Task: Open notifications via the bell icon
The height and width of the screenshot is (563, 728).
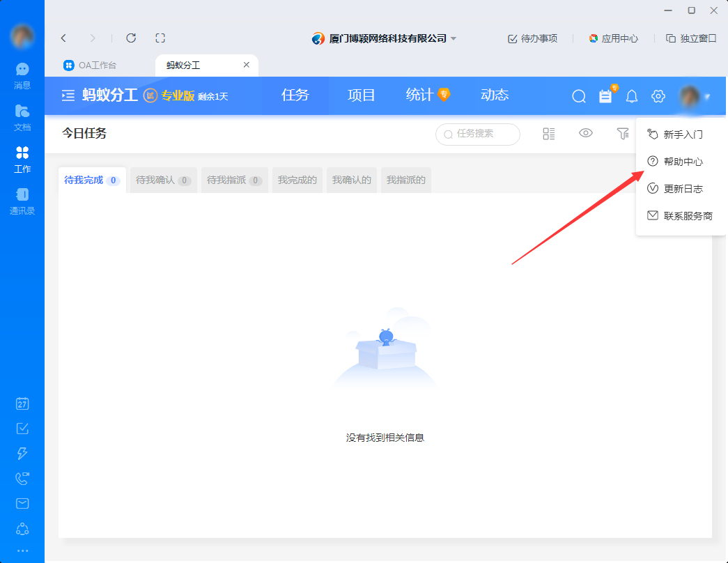Action: (632, 96)
